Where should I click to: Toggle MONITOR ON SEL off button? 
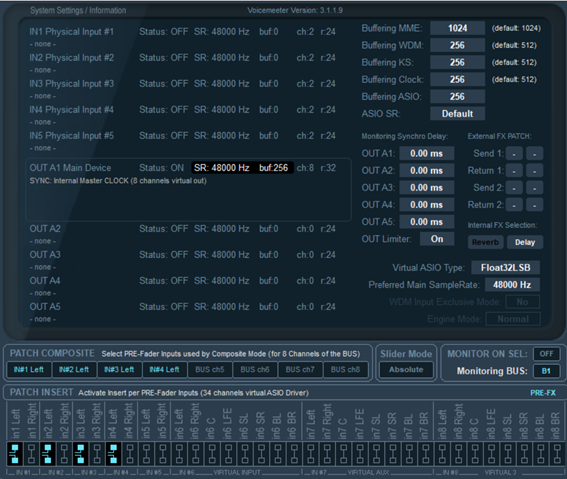(546, 354)
